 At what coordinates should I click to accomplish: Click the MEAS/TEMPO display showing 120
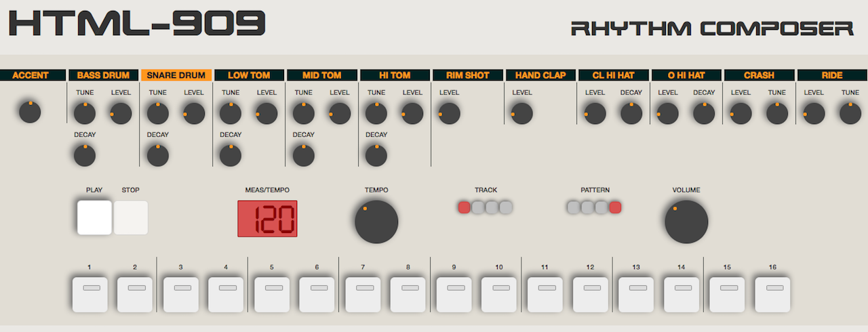[267, 219]
